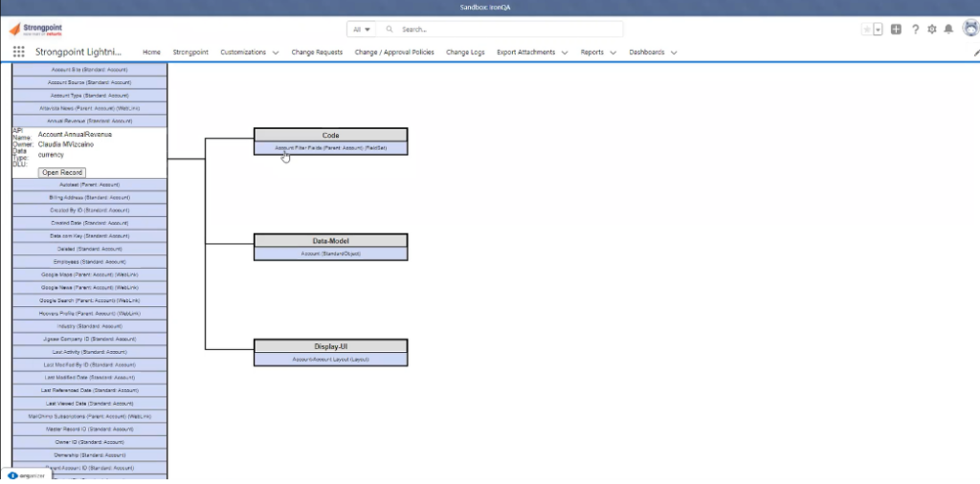This screenshot has width=980, height=484.
Task: Select the Account Source row
Action: pos(89,82)
